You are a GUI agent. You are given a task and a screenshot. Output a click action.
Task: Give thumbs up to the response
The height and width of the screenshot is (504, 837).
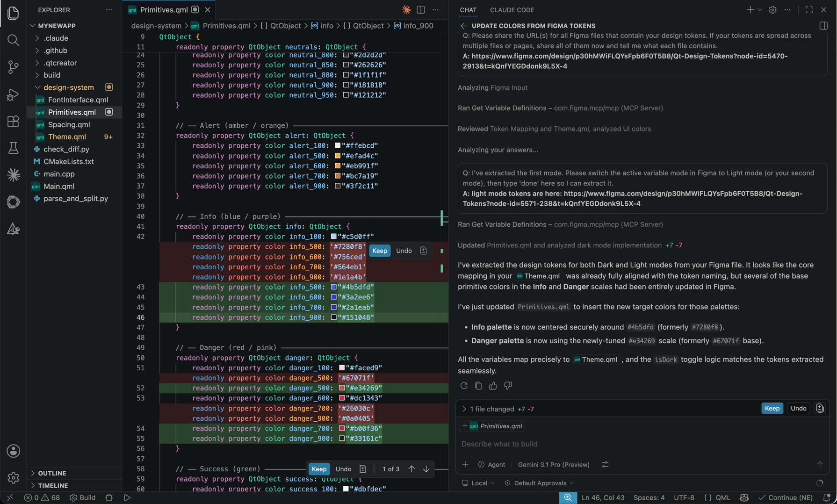point(493,386)
